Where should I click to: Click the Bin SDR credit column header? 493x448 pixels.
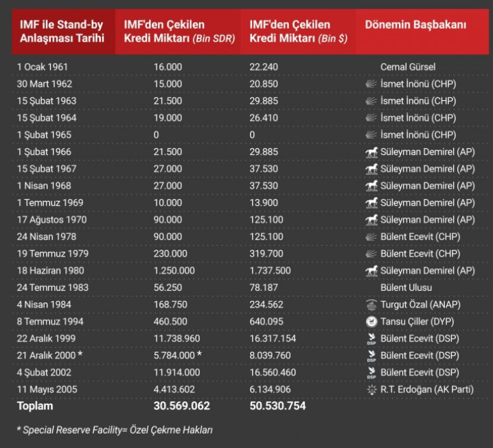pos(179,32)
